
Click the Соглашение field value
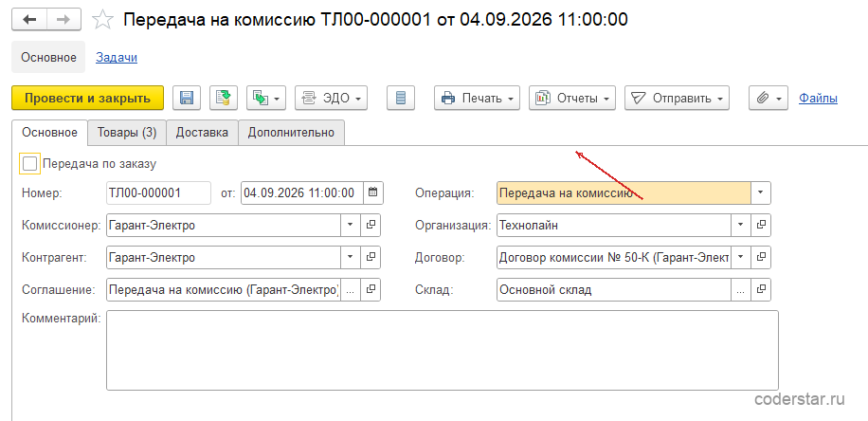pos(224,289)
